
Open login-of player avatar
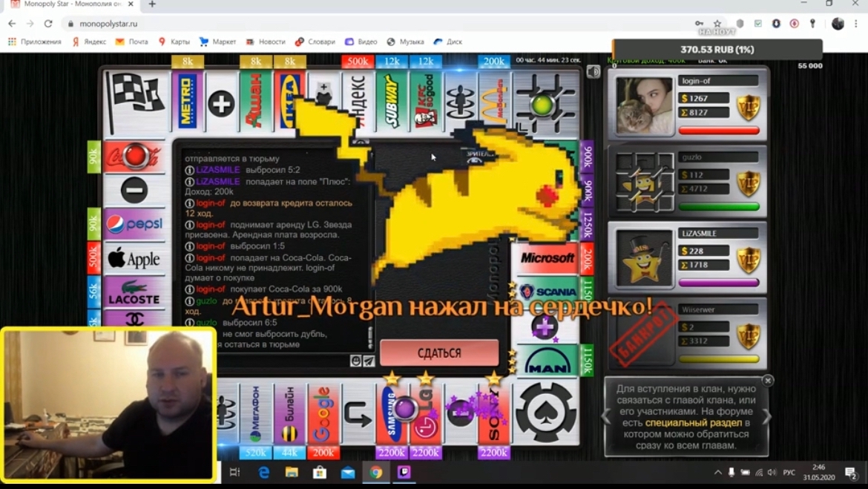pyautogui.click(x=645, y=105)
